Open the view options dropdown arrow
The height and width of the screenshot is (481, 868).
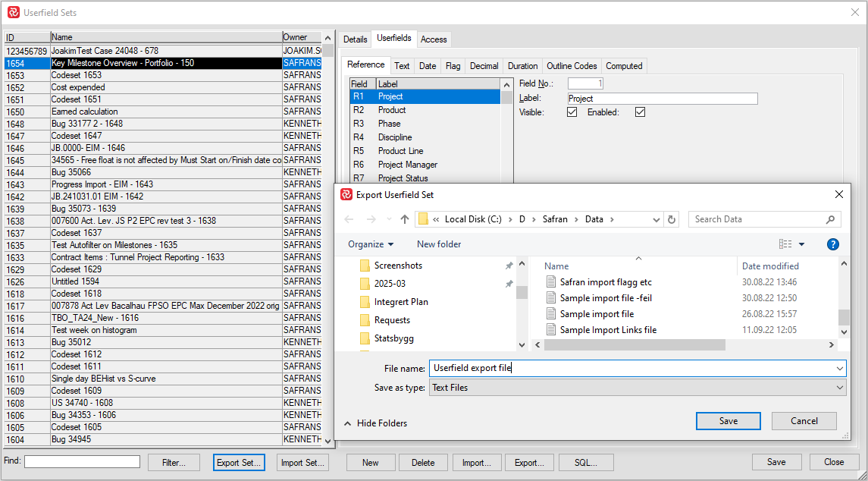pos(801,244)
